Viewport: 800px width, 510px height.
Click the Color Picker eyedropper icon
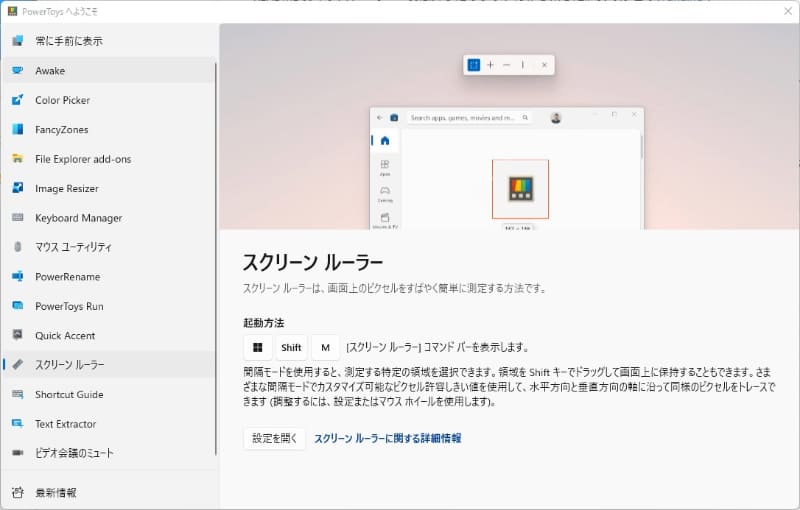pyautogui.click(x=17, y=100)
